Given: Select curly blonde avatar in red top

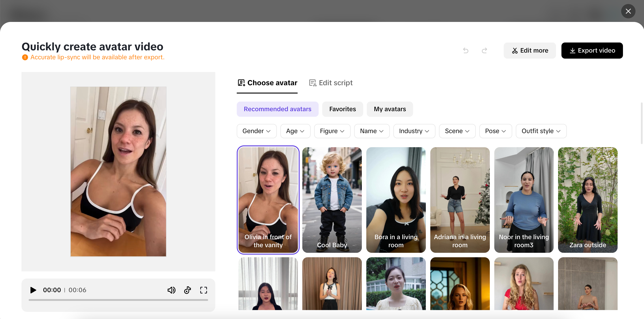Looking at the screenshot, I should point(524,283).
